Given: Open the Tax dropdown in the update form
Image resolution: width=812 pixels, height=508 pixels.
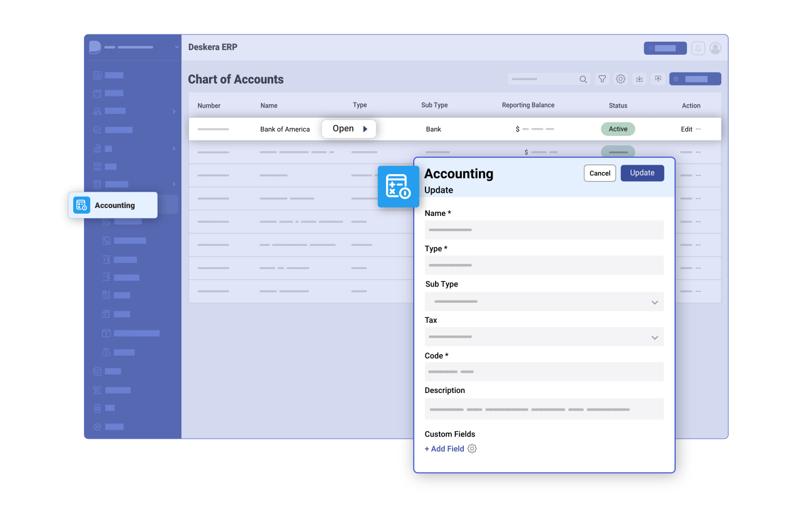Looking at the screenshot, I should click(655, 337).
